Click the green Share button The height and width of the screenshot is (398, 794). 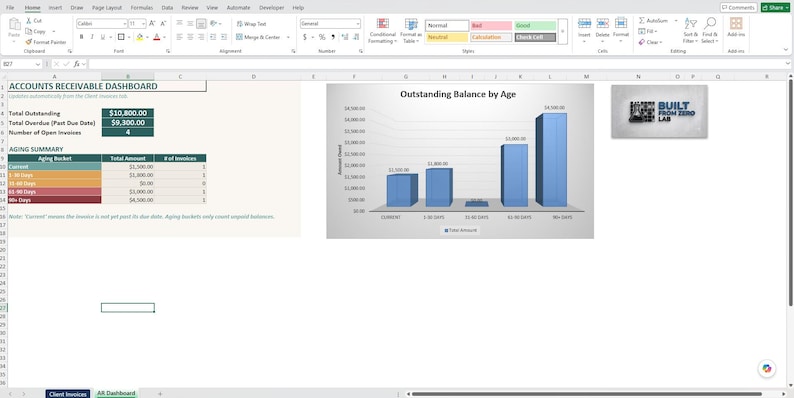coord(775,8)
